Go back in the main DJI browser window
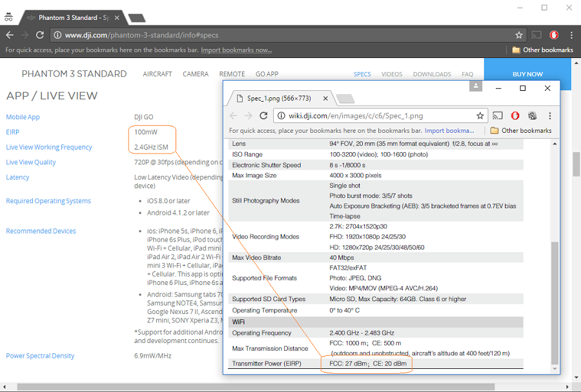581x392 pixels. pos(10,35)
